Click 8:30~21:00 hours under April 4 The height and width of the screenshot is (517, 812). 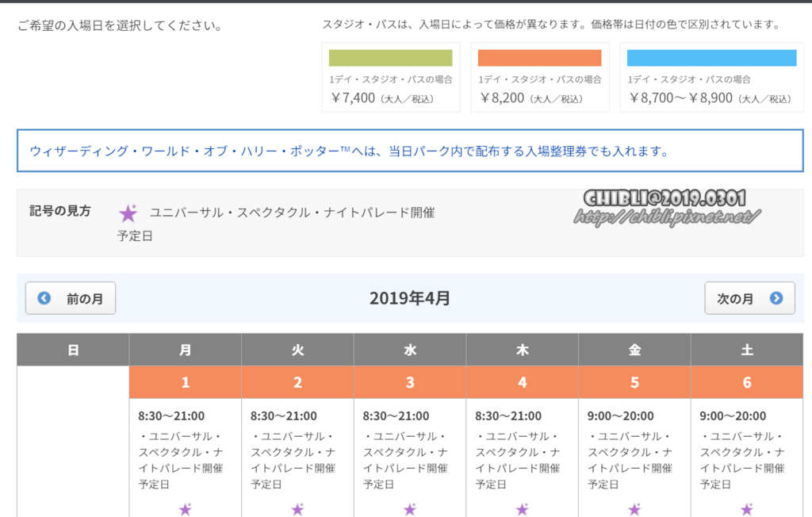pos(508,416)
